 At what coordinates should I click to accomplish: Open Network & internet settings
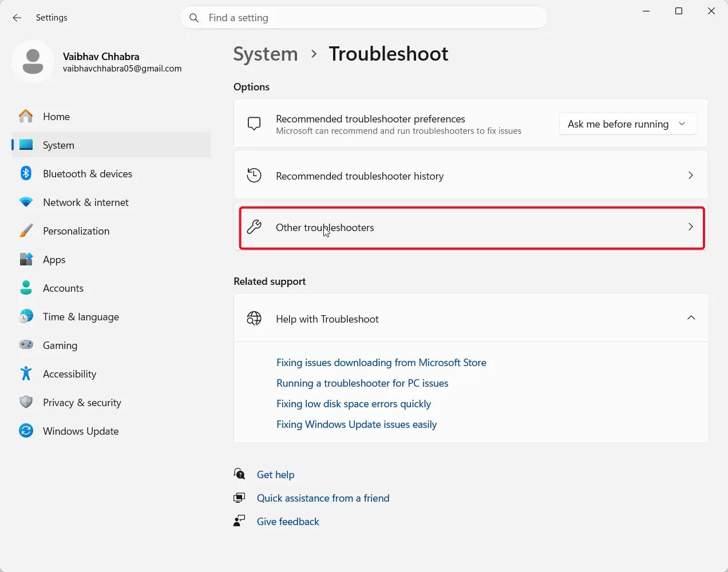[111, 202]
